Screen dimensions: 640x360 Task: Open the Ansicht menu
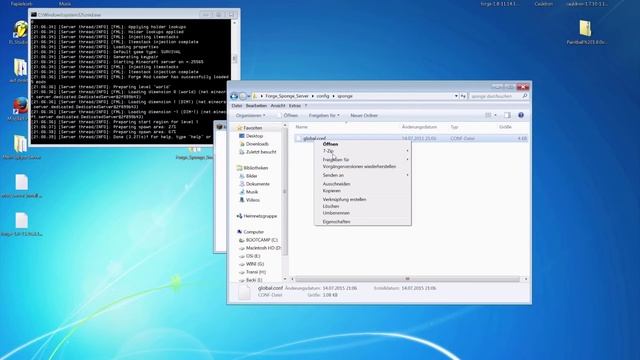(x=278, y=106)
